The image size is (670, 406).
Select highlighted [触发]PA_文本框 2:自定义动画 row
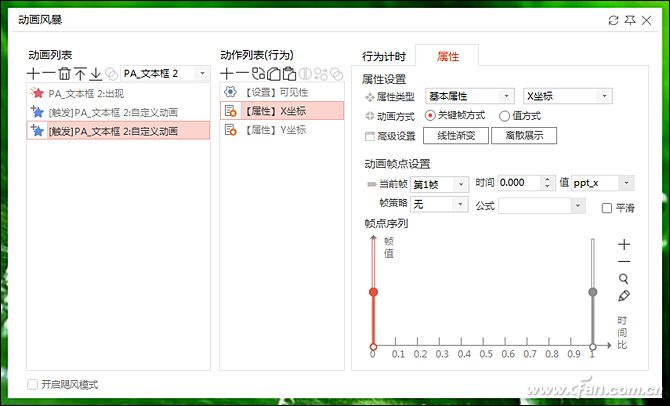click(x=118, y=131)
